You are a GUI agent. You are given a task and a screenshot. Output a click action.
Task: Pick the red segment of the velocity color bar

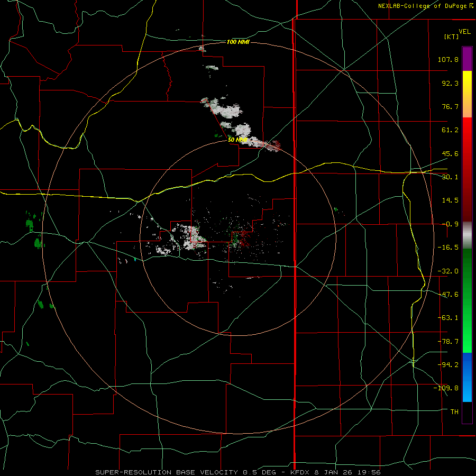(467, 169)
